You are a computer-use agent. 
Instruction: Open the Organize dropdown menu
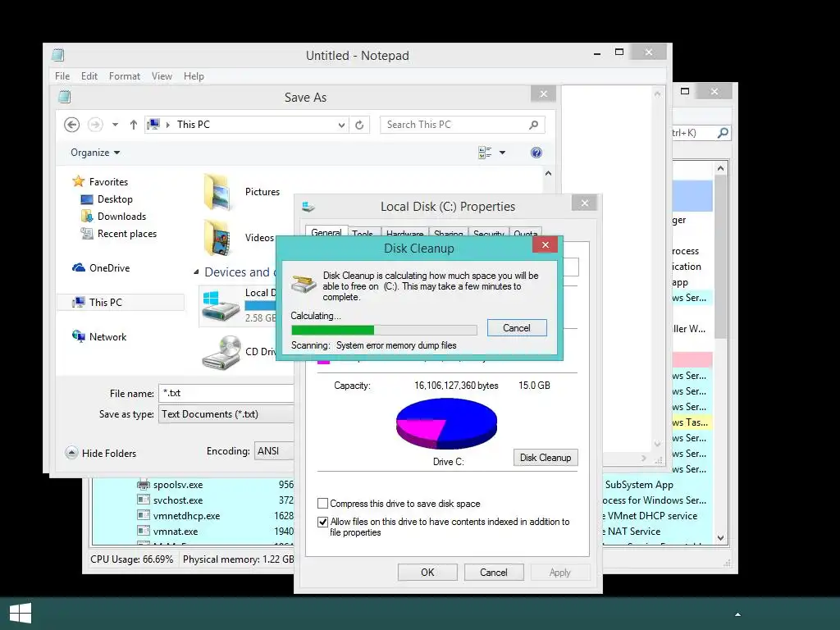pyautogui.click(x=95, y=153)
